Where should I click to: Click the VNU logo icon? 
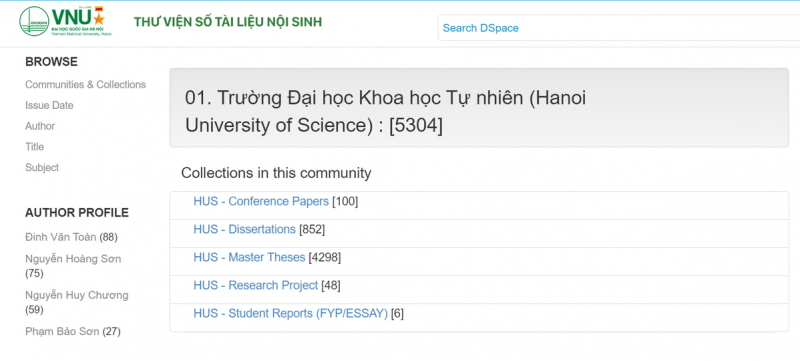63,21
